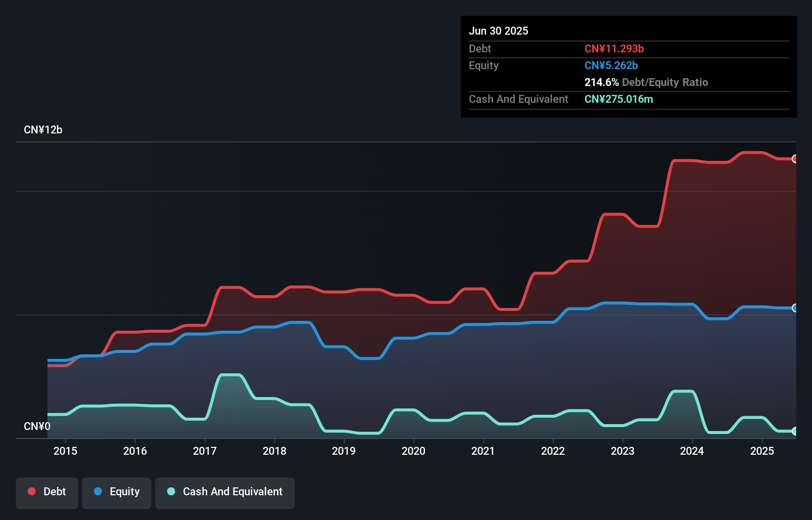Select the teal Cash endpoint marker on chart
Image resolution: width=812 pixels, height=520 pixels.
pyautogui.click(x=795, y=432)
